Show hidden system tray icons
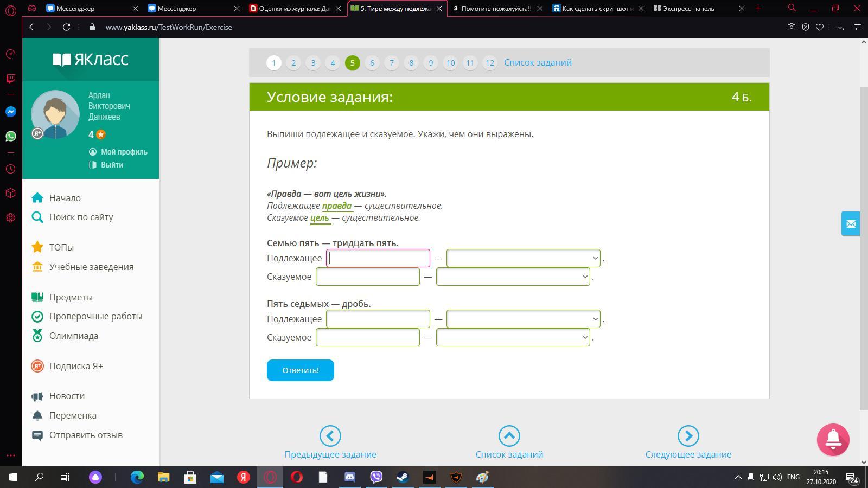The image size is (868, 488). pyautogui.click(x=738, y=477)
